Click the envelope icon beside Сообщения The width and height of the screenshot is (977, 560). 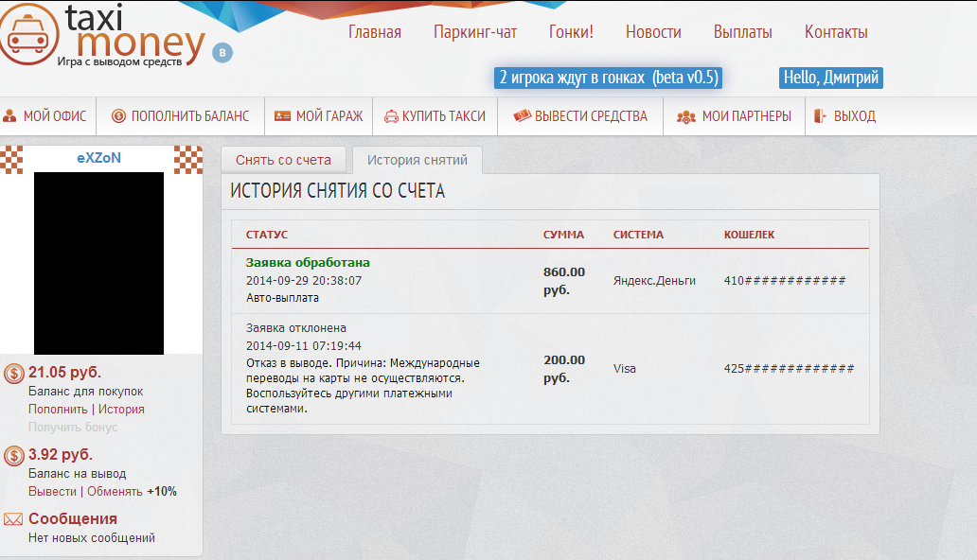[x=13, y=519]
